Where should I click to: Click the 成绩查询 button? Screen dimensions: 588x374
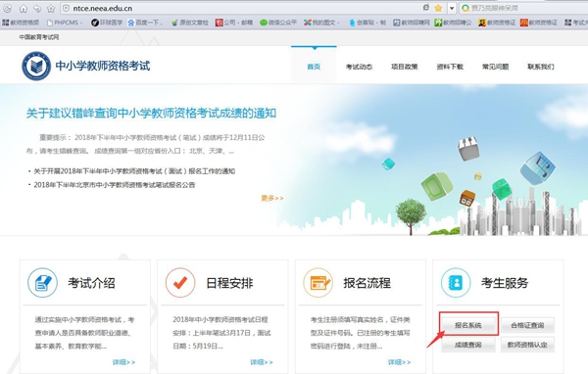pyautogui.click(x=468, y=345)
